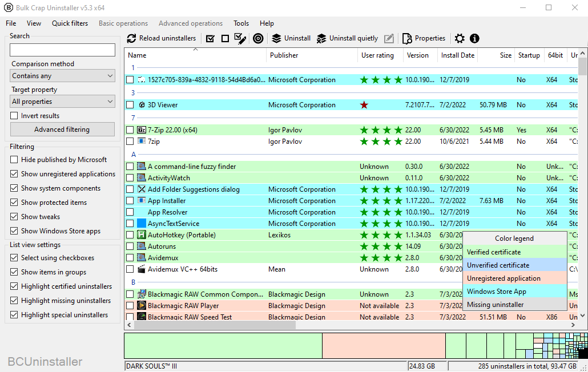The height and width of the screenshot is (372, 588).
Task: Expand the Target property dropdown
Action: click(63, 102)
